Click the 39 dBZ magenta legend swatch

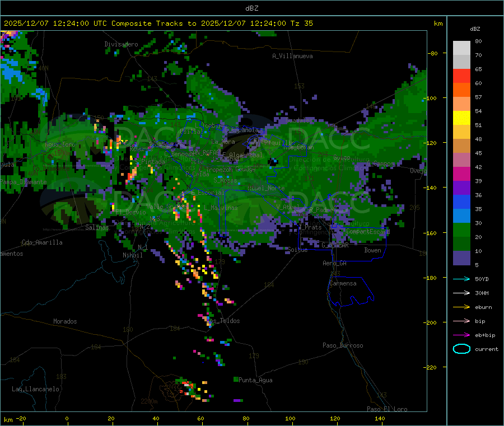pyautogui.click(x=461, y=174)
